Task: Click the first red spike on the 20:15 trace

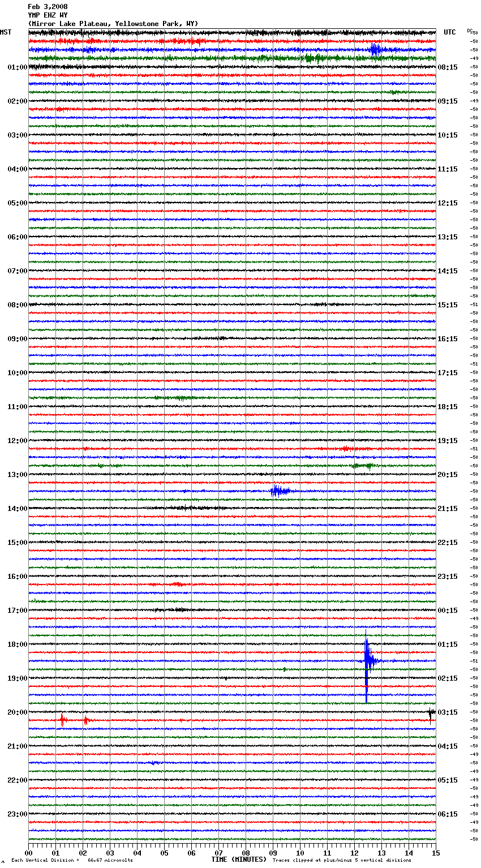Action: [x=62, y=720]
